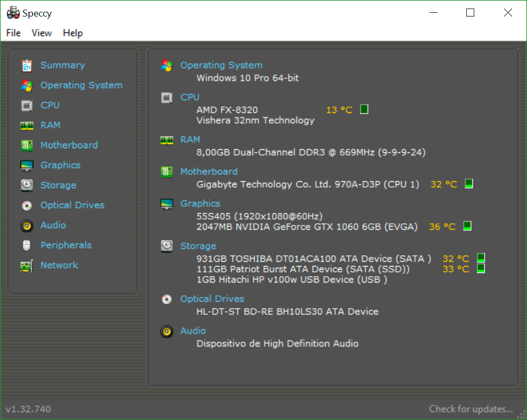Click the Operating System flag icon in sidebar
Screen dimensions: 527x420
[x=27, y=85]
